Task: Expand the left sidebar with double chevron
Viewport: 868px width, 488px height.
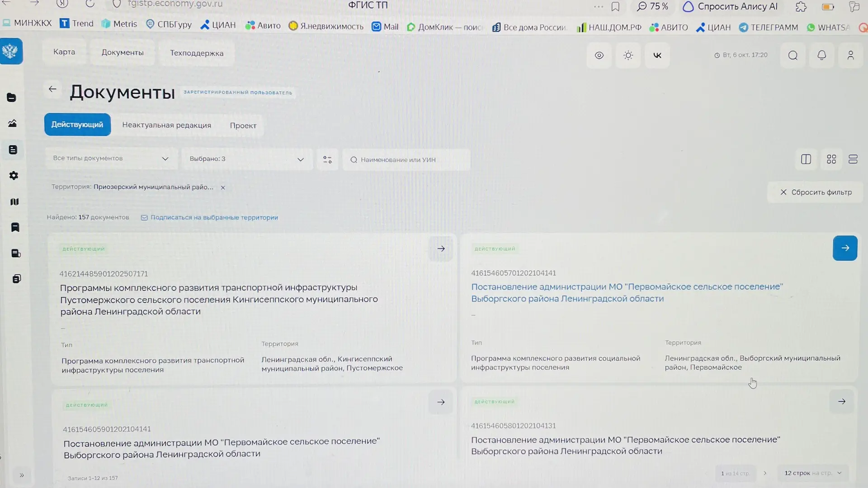Action: pos(22,475)
